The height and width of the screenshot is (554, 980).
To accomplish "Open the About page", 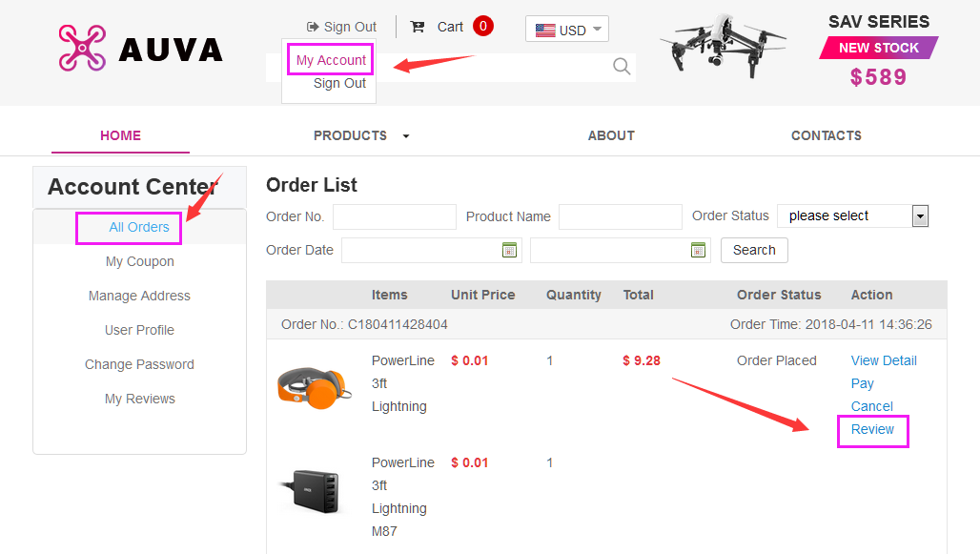I will [x=611, y=135].
